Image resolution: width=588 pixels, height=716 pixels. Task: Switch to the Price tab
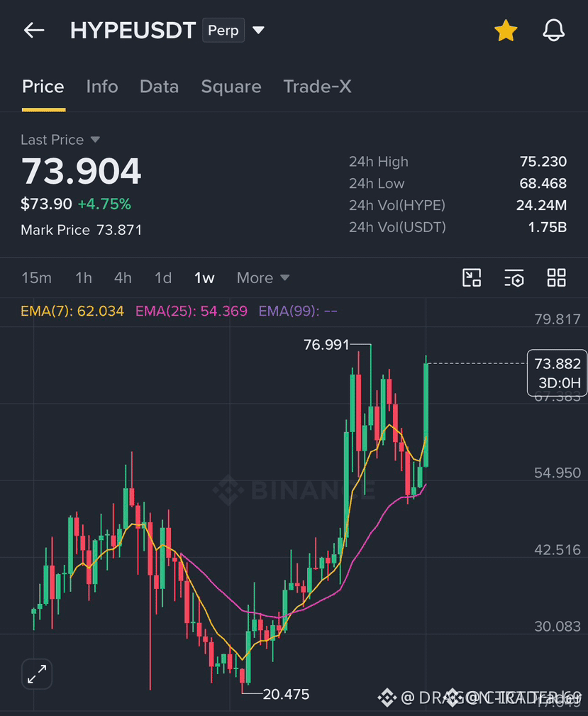click(x=43, y=87)
